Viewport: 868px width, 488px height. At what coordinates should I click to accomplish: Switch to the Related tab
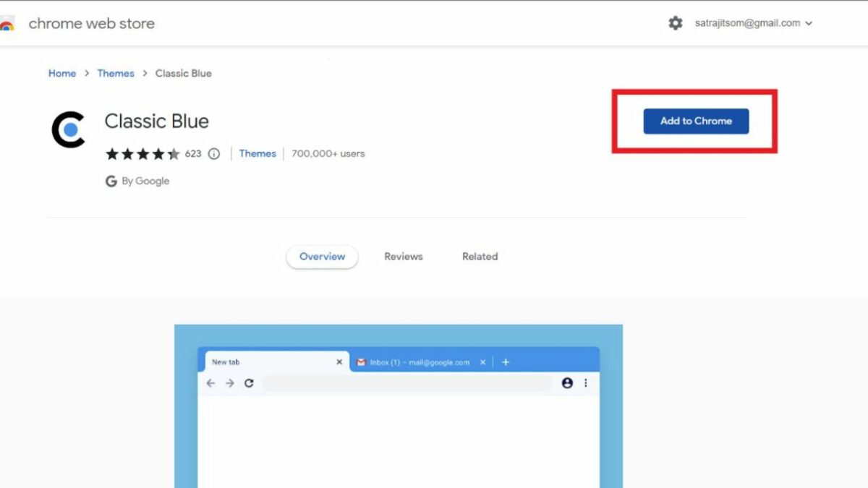[480, 256]
